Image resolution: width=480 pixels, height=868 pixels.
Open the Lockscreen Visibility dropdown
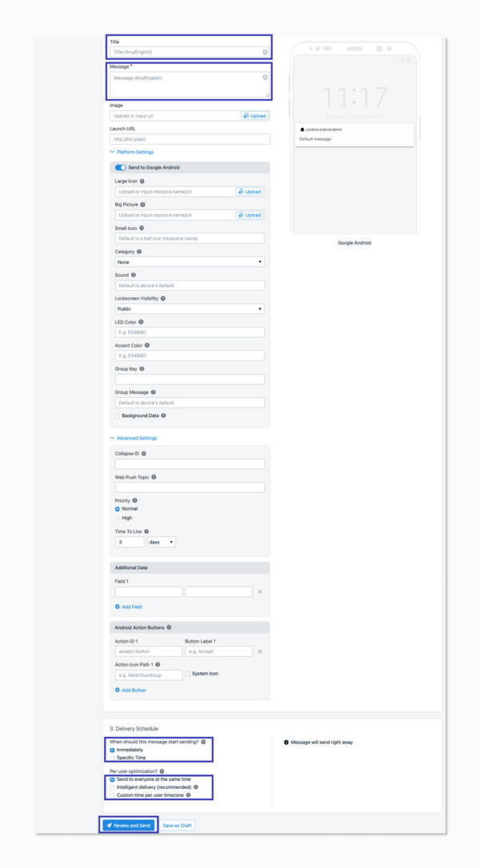[x=189, y=309]
